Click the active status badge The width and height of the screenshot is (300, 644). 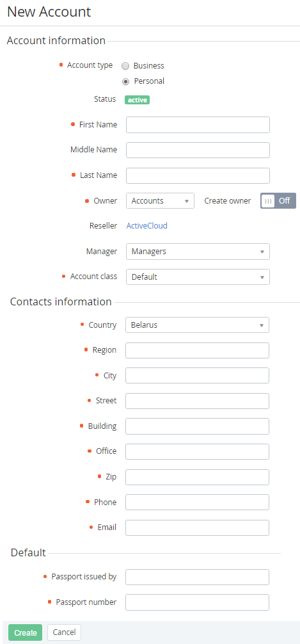137,100
